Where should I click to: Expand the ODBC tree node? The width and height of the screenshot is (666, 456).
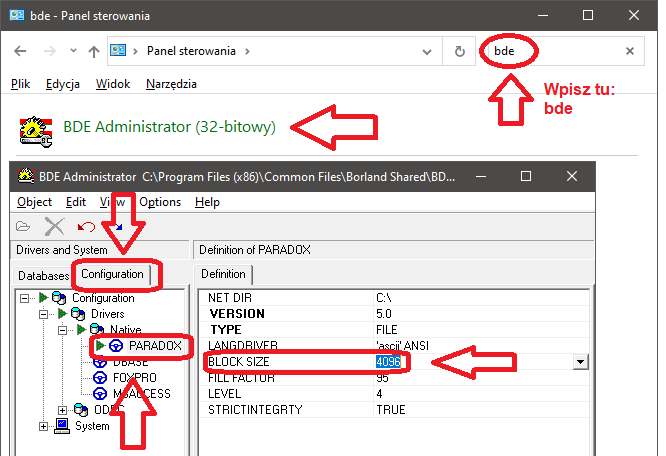[62, 410]
